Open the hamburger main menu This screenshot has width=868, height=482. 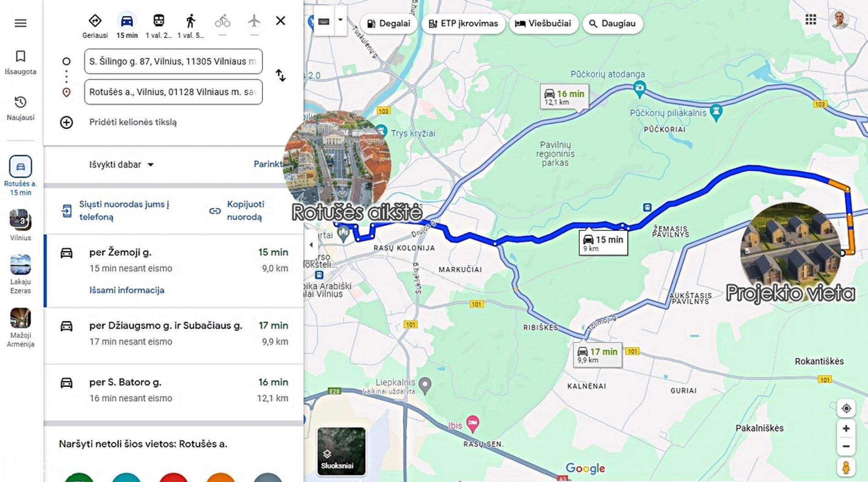[x=21, y=23]
